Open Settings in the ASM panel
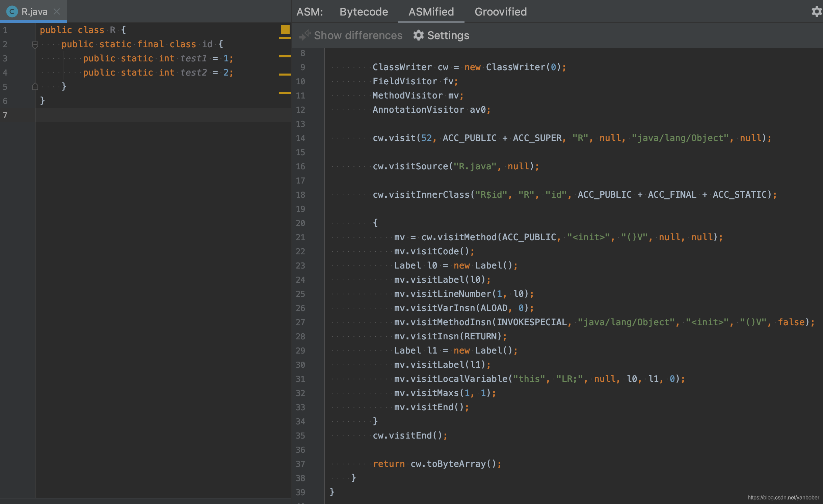 pyautogui.click(x=448, y=35)
